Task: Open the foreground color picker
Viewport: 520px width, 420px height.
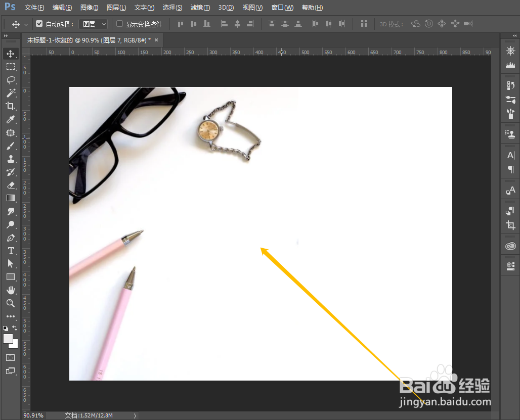Action: [x=8, y=338]
